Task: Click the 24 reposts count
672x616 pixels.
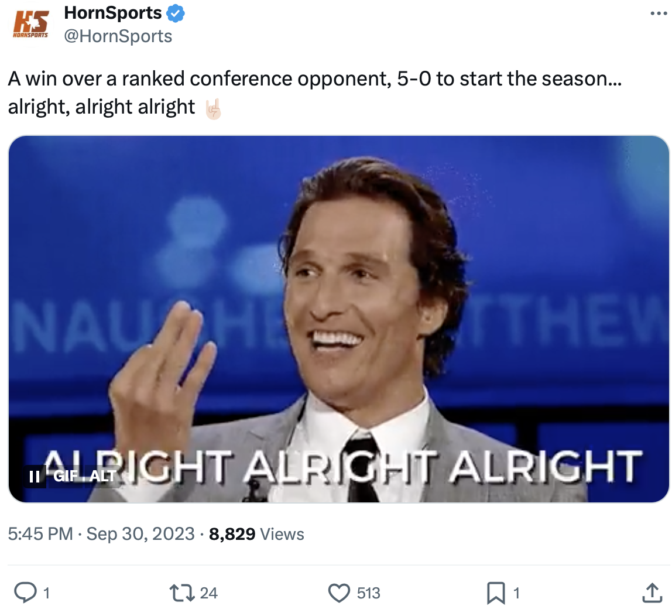Action: coord(209,593)
